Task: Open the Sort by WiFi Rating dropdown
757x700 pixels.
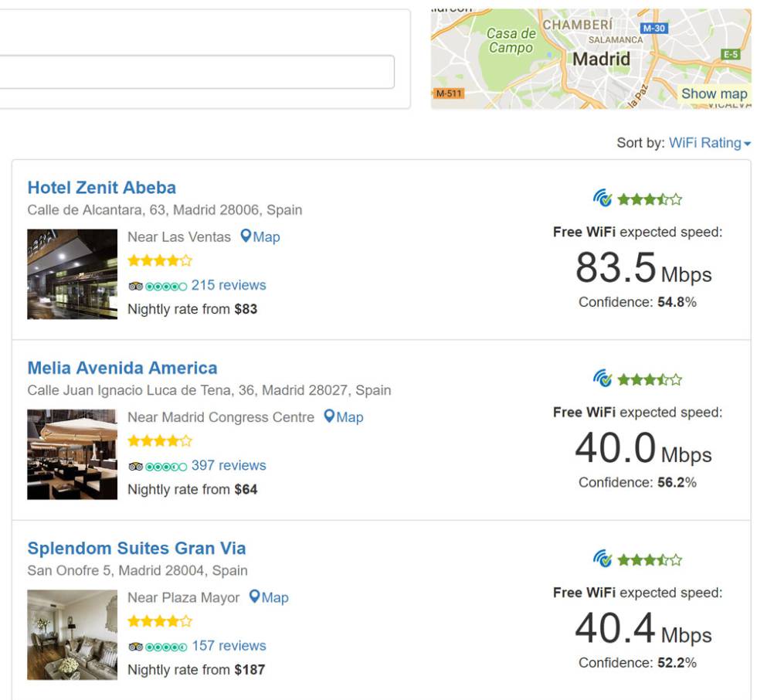Action: click(709, 143)
